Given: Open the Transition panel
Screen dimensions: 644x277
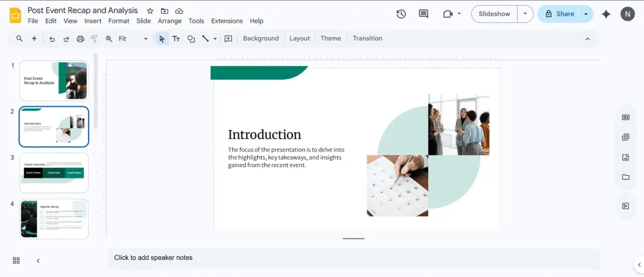Looking at the screenshot, I should pyautogui.click(x=367, y=38).
